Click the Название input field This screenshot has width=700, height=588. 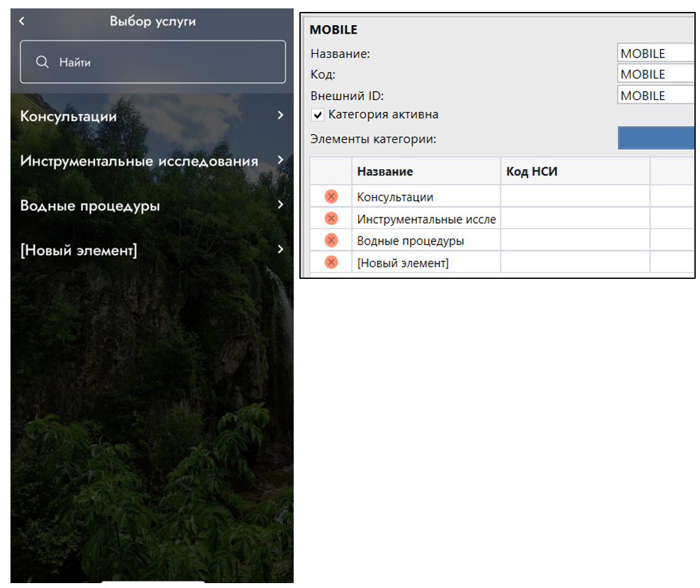tap(655, 53)
